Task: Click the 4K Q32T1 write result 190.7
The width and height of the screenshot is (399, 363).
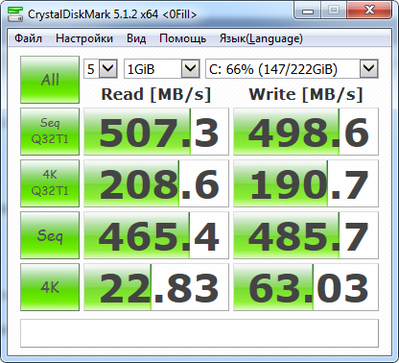Action: 306,183
